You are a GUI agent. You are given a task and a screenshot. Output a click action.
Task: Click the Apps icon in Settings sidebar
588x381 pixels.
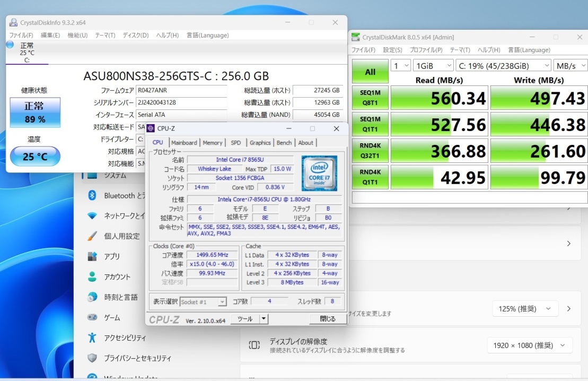coord(92,256)
